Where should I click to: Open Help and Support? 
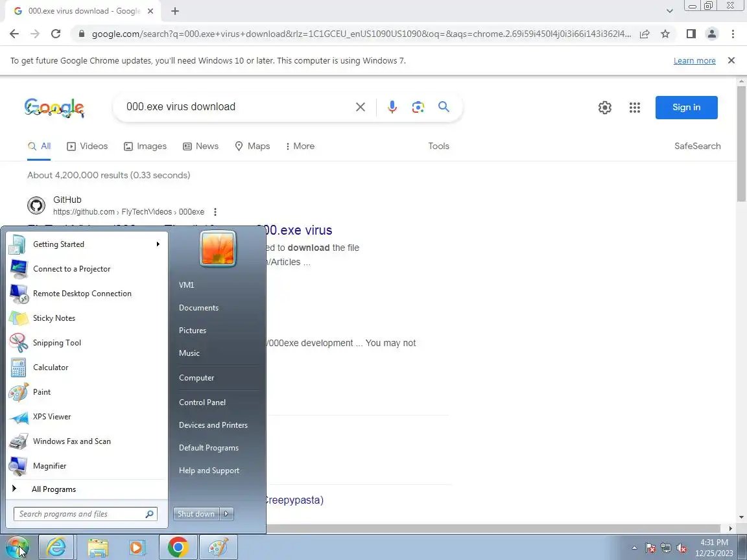point(209,471)
